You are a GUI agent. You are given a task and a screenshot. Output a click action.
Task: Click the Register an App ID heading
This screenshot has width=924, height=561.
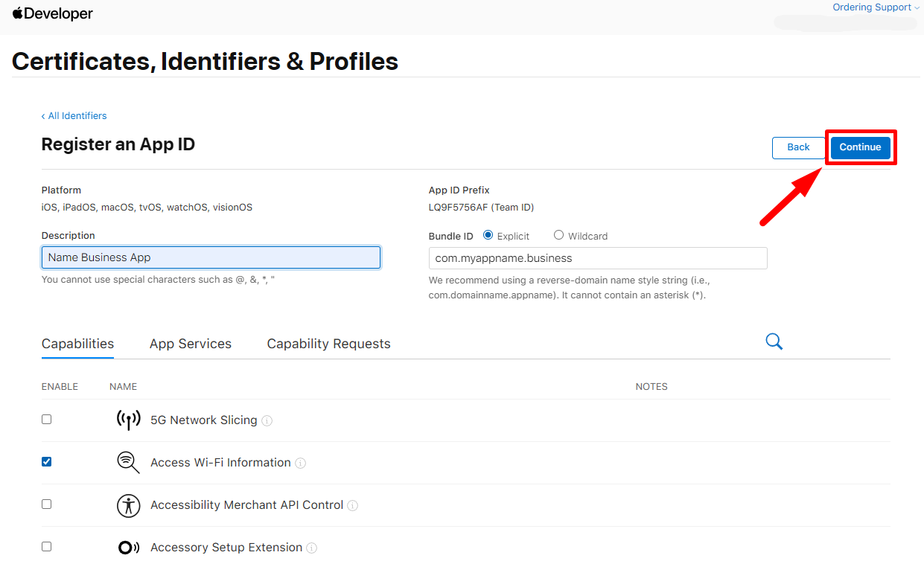118,144
